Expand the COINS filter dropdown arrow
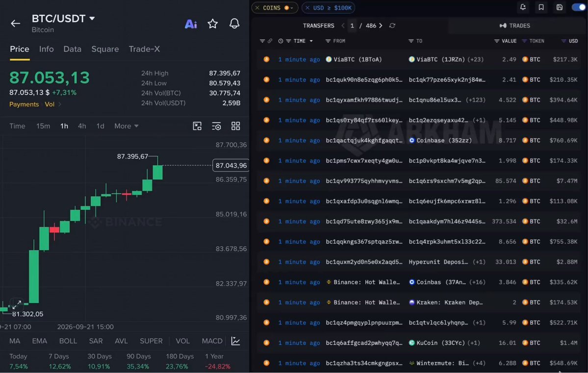 292,8
